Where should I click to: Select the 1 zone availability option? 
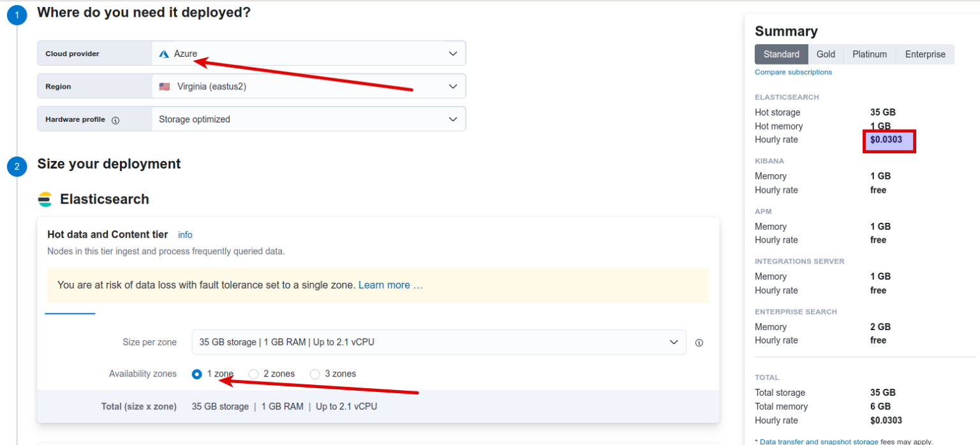[197, 373]
